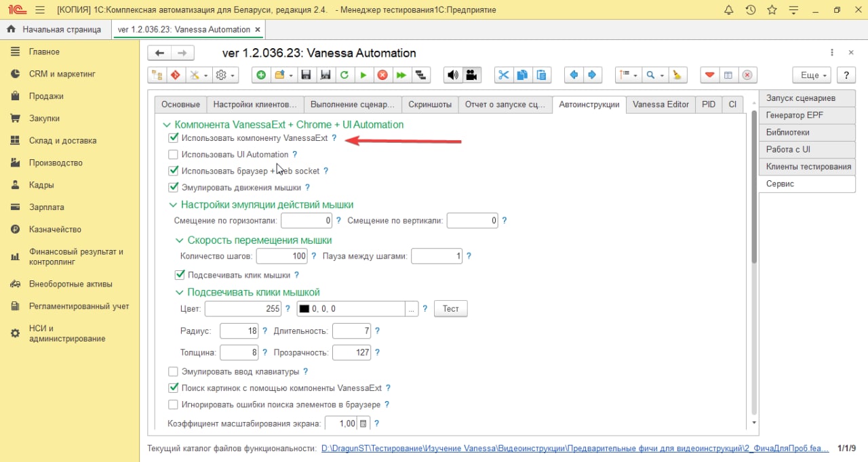Screen dimensions: 868x462
Task: Click the 0, 0, 0 color swatch field
Action: (351, 309)
